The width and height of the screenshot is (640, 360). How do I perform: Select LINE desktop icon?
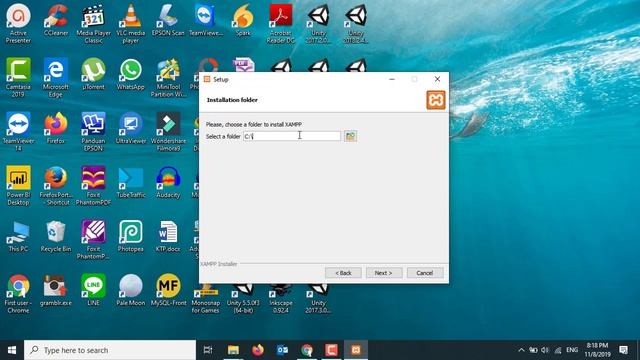tap(93, 291)
